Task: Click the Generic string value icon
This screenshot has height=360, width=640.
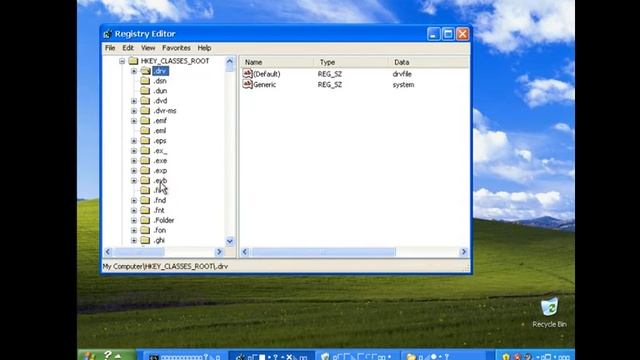Action: coord(247,84)
